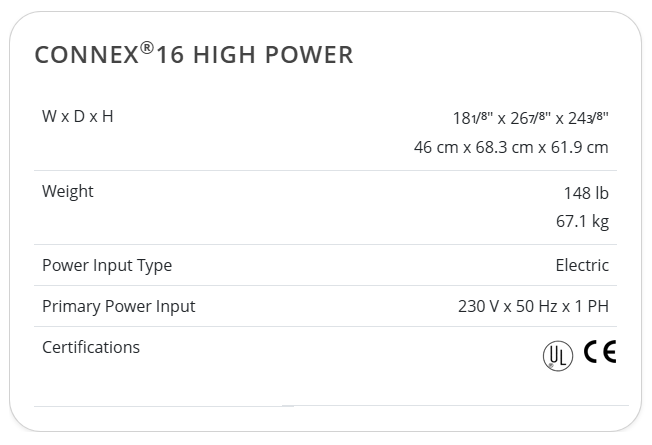Select the W x D x H label
This screenshot has width=652, height=445.
point(78,116)
